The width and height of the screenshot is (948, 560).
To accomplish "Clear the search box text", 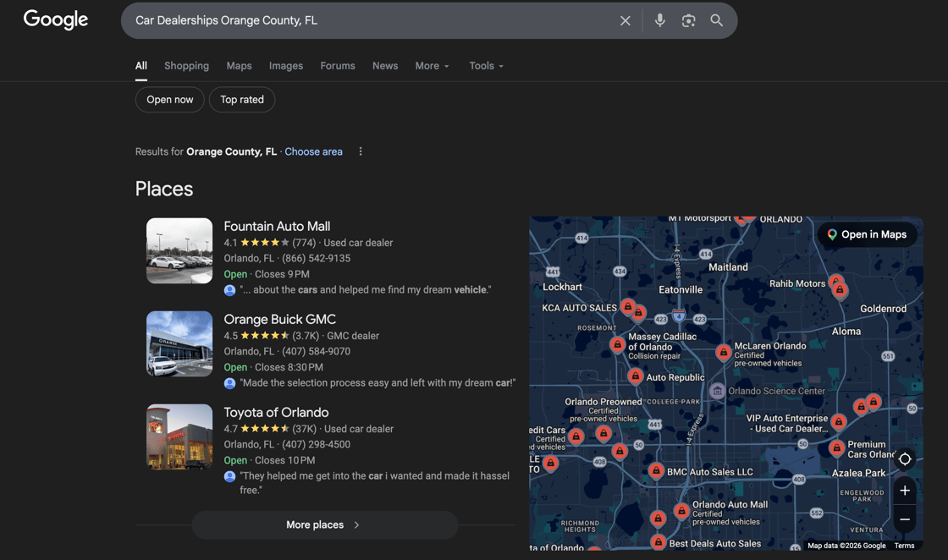I will coord(625,20).
